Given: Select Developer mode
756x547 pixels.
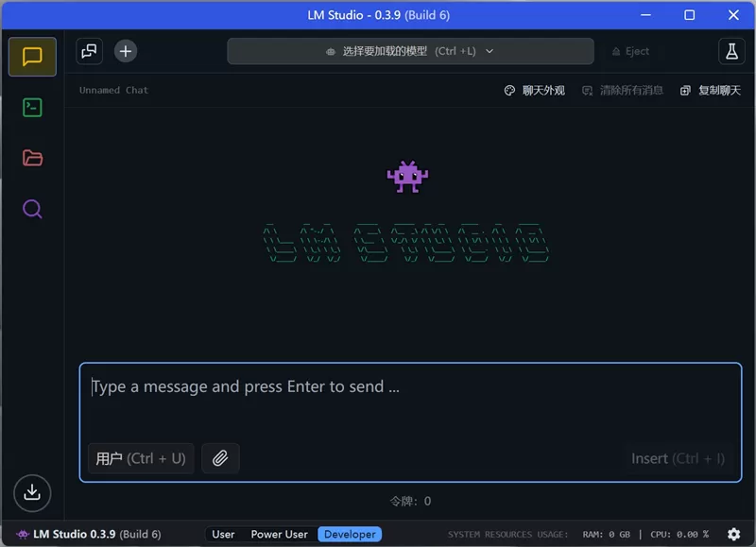Looking at the screenshot, I should point(350,534).
